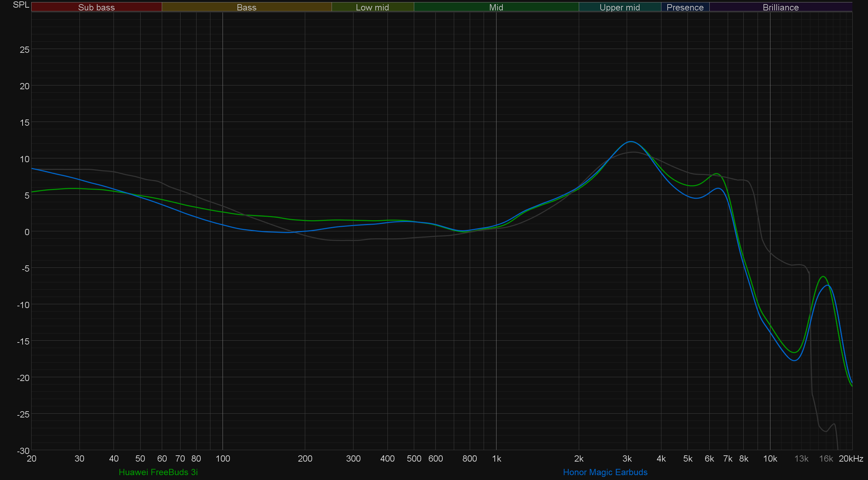
Task: Click the 20kHz axis label
Action: pos(851,459)
